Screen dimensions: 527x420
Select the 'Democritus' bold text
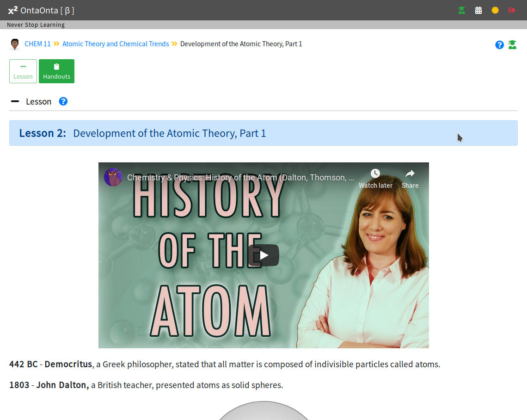[x=68, y=364]
